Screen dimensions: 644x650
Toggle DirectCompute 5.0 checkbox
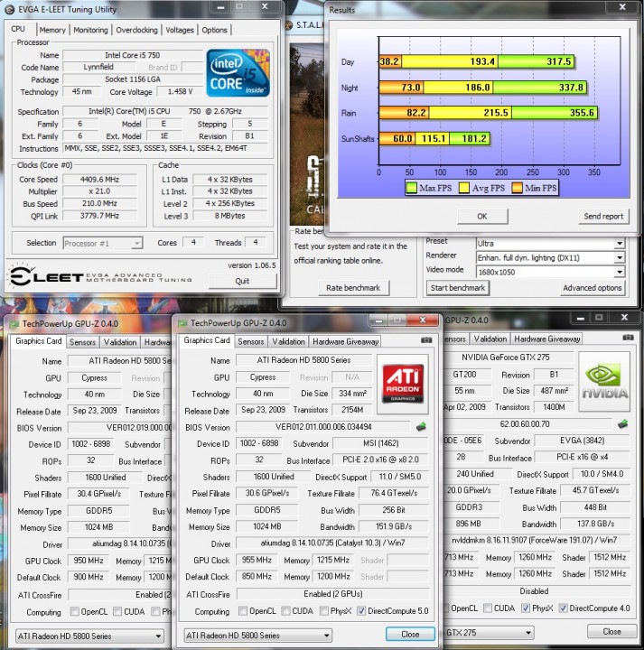click(361, 610)
